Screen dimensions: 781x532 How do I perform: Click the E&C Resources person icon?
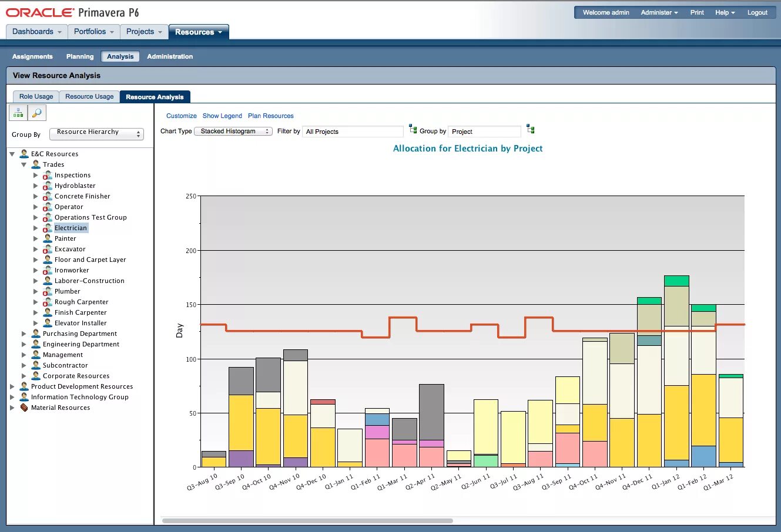[24, 154]
